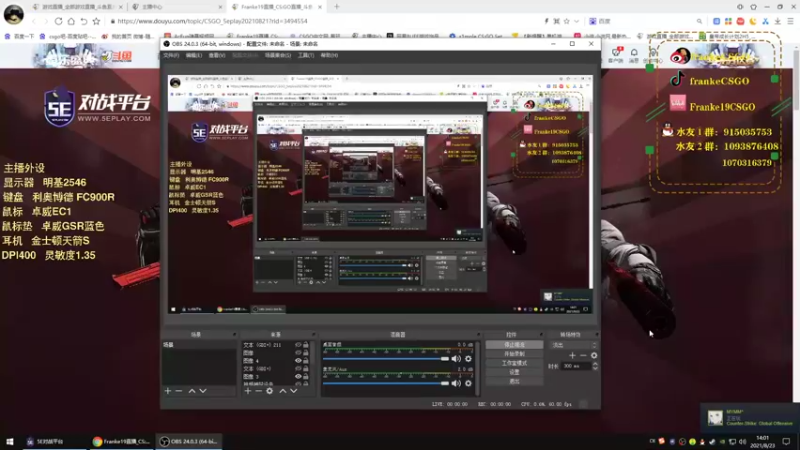Open the OBS View menu
This screenshot has height=450, width=800.
[x=217, y=55]
